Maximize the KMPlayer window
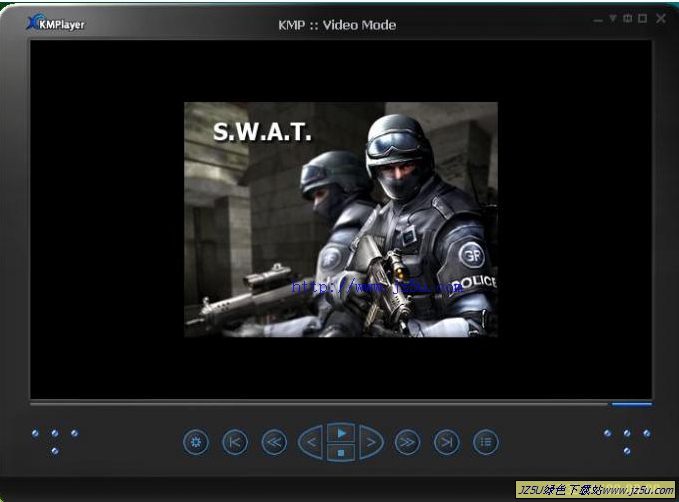This screenshot has width=679, height=502. (643, 18)
